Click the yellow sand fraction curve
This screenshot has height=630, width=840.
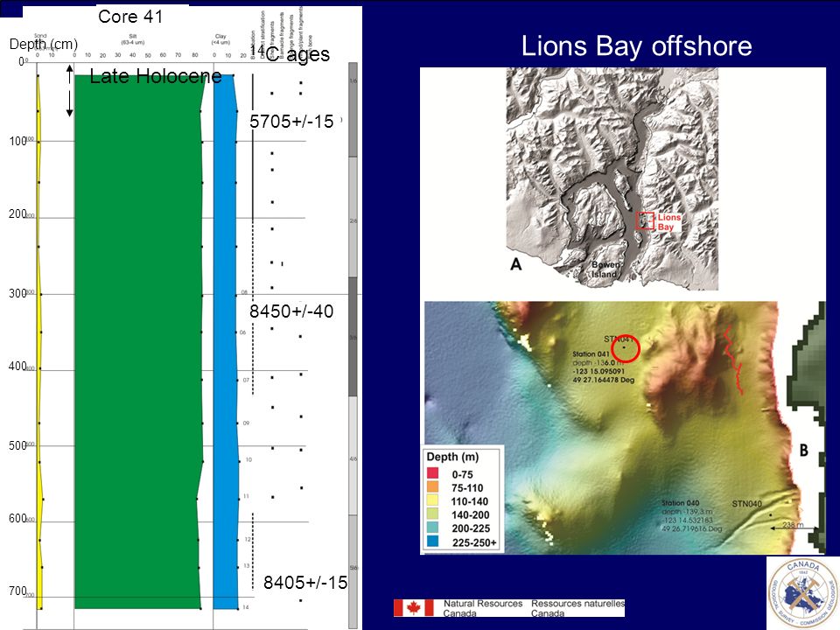tap(39, 342)
